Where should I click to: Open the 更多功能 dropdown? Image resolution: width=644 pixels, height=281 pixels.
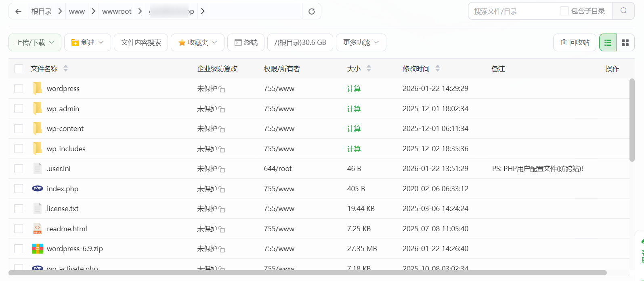pyautogui.click(x=361, y=42)
